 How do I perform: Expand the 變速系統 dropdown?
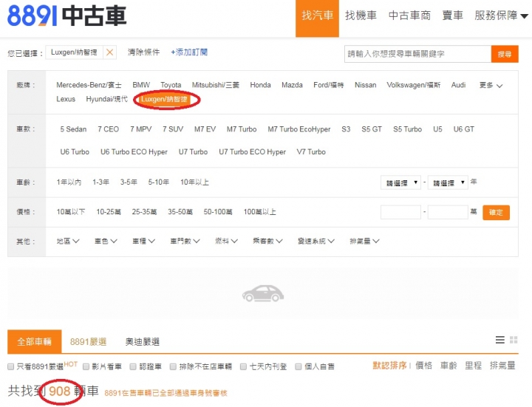(316, 241)
